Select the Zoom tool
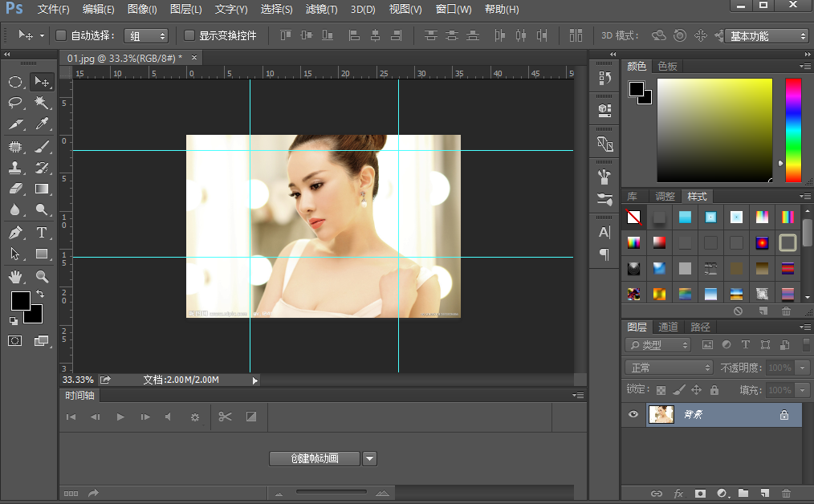This screenshot has width=814, height=504. coord(42,277)
